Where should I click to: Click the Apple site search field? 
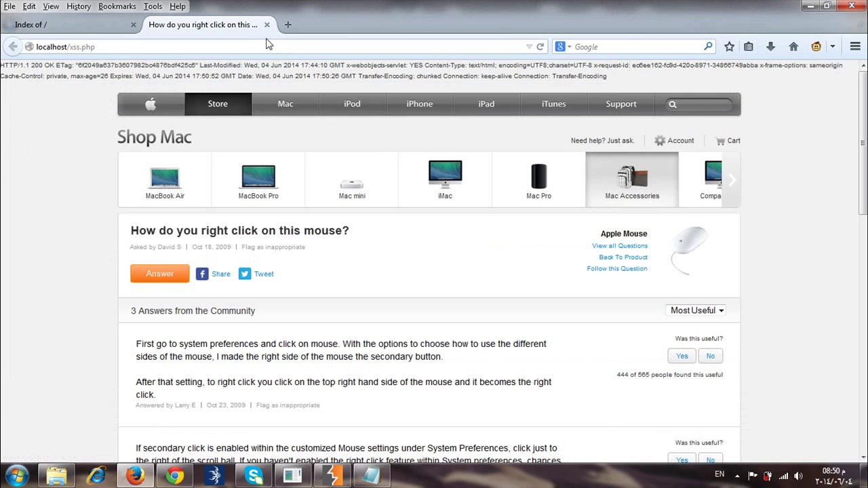click(x=699, y=104)
